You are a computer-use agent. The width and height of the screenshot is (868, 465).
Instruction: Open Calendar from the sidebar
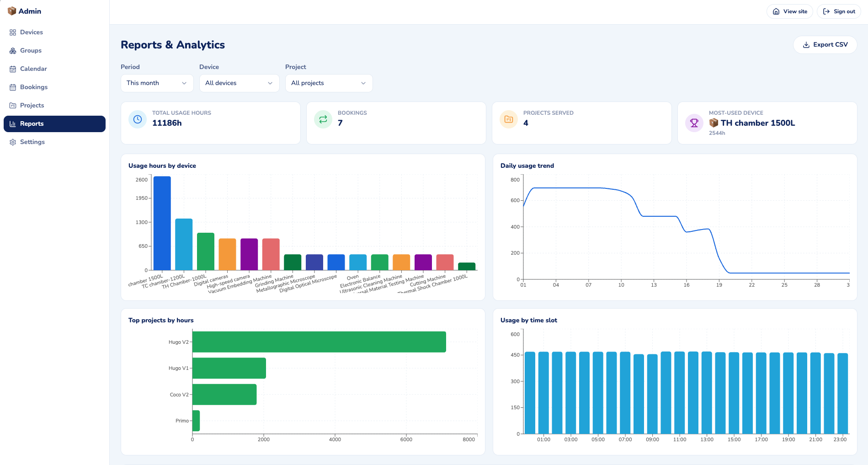click(x=54, y=69)
